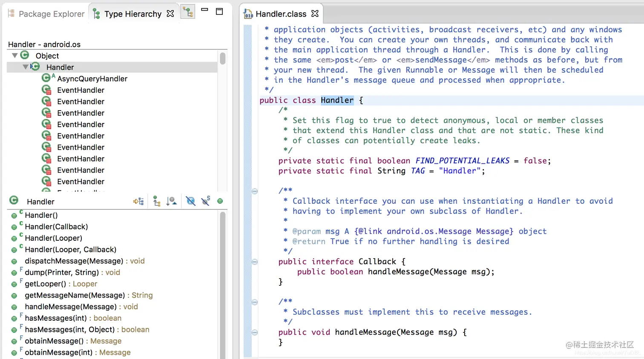Click method icon beside dispatchMessage(Message)
The height and width of the screenshot is (359, 644).
pyautogui.click(x=14, y=262)
